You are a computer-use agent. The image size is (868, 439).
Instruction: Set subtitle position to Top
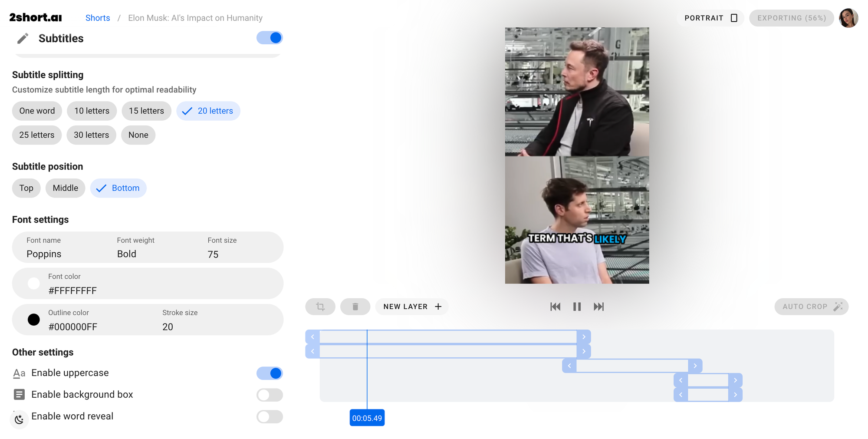pos(26,188)
